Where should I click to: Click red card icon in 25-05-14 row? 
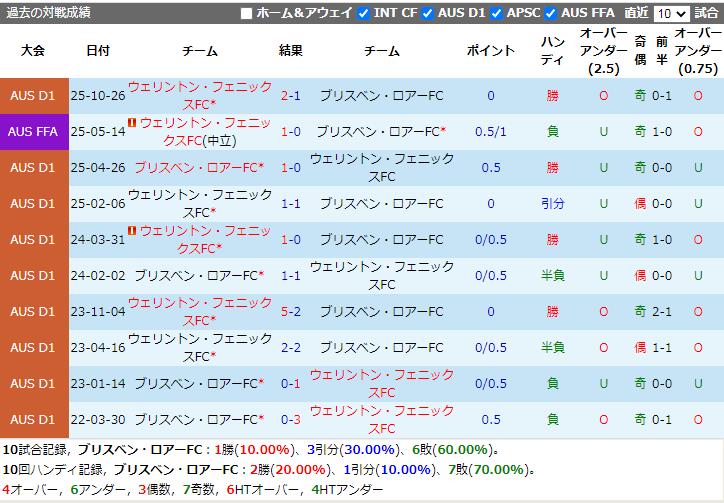(x=132, y=123)
